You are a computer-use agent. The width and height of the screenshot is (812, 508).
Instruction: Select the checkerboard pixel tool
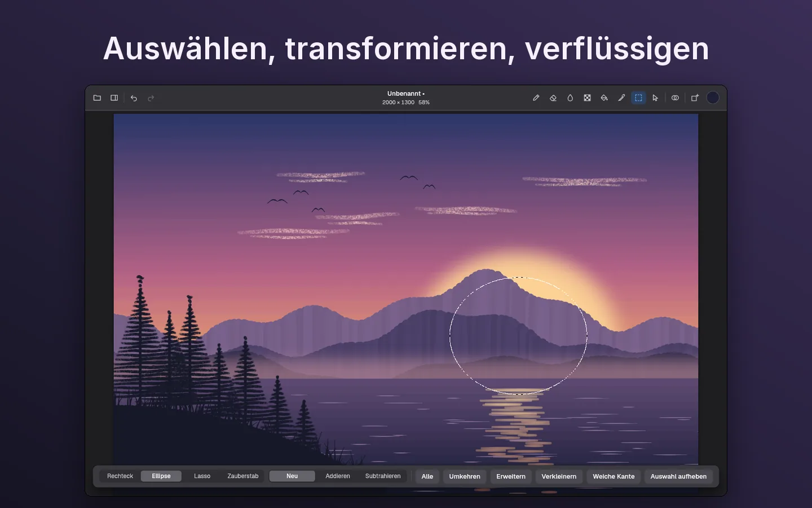tap(587, 98)
